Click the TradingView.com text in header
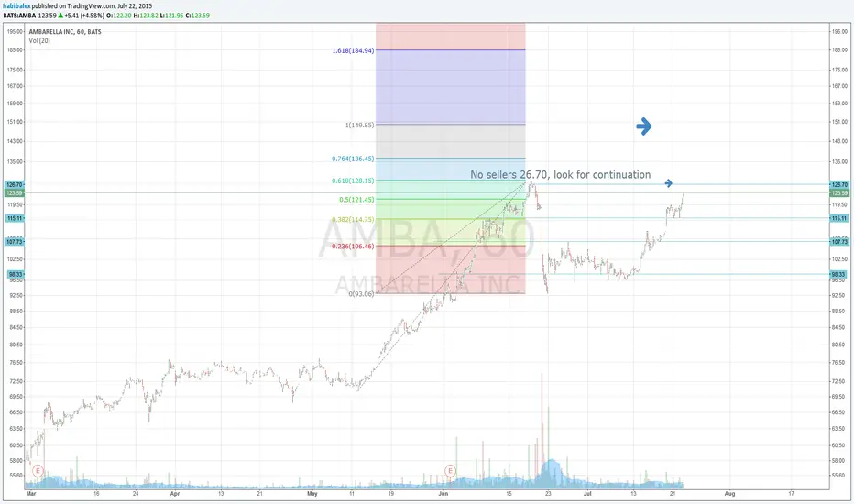The height and width of the screenshot is (504, 854). click(91, 6)
